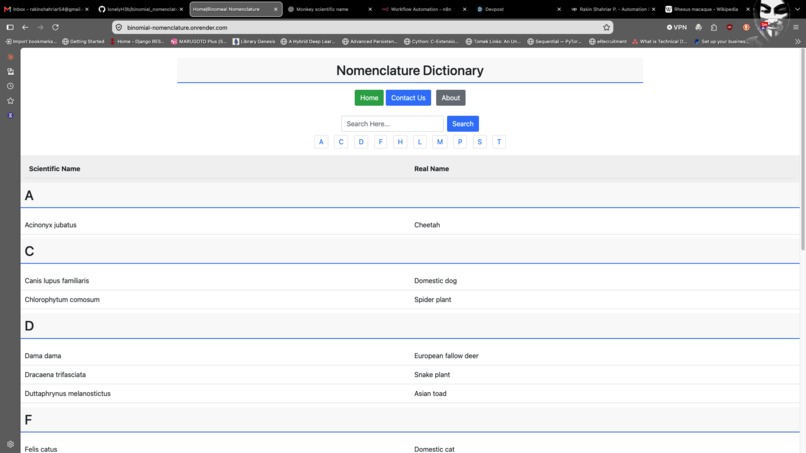Click the blue X icon in sidebar
The width and height of the screenshot is (806, 453).
click(x=10, y=115)
